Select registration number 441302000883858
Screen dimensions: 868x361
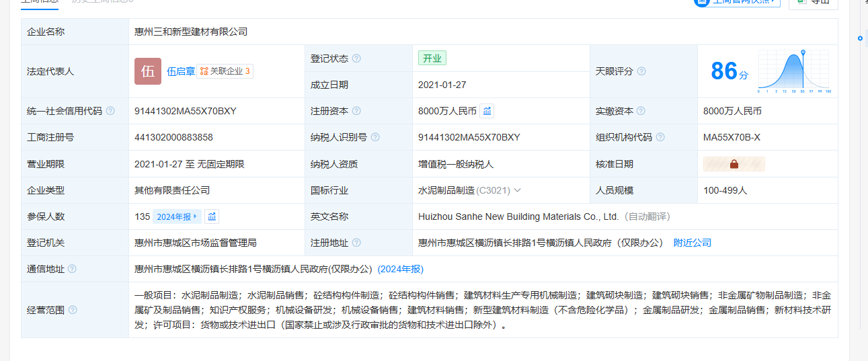click(x=173, y=137)
